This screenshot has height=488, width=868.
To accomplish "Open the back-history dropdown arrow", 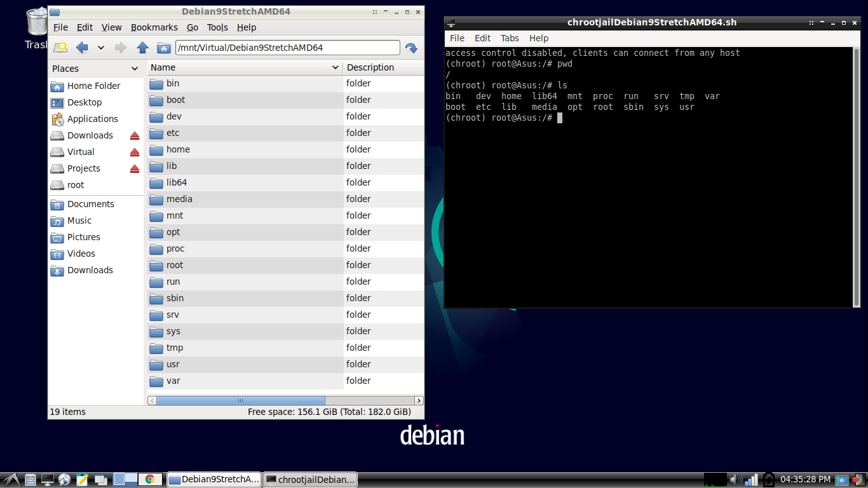I will (100, 47).
